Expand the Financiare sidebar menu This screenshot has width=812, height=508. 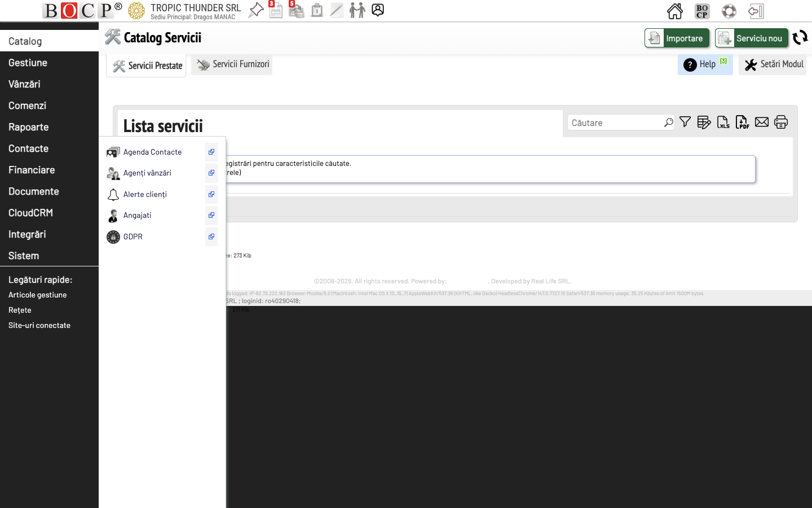point(32,170)
